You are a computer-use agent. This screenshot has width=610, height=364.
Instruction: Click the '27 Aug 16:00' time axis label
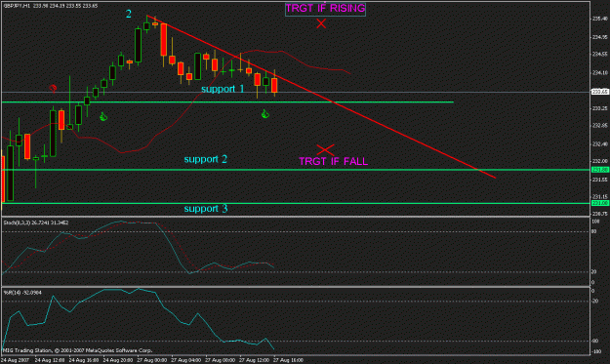pyautogui.click(x=288, y=360)
